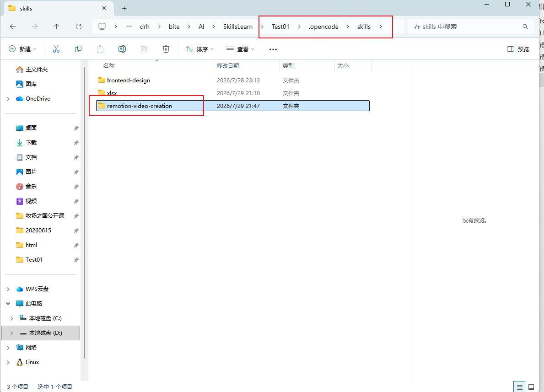This screenshot has height=392, width=544.
Task: Sort by 修改日期 column header
Action: point(227,65)
